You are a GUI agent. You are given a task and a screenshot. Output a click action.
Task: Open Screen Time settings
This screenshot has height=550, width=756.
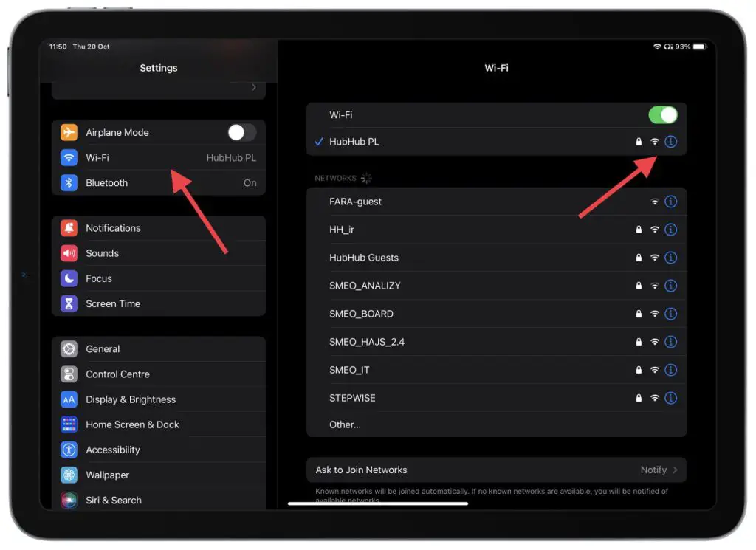[159, 303]
